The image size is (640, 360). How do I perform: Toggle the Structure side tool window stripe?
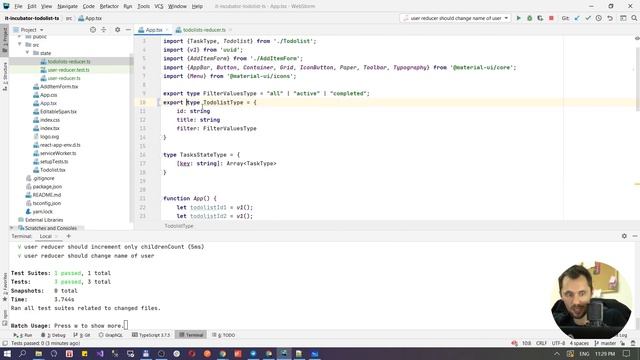[x=4, y=76]
